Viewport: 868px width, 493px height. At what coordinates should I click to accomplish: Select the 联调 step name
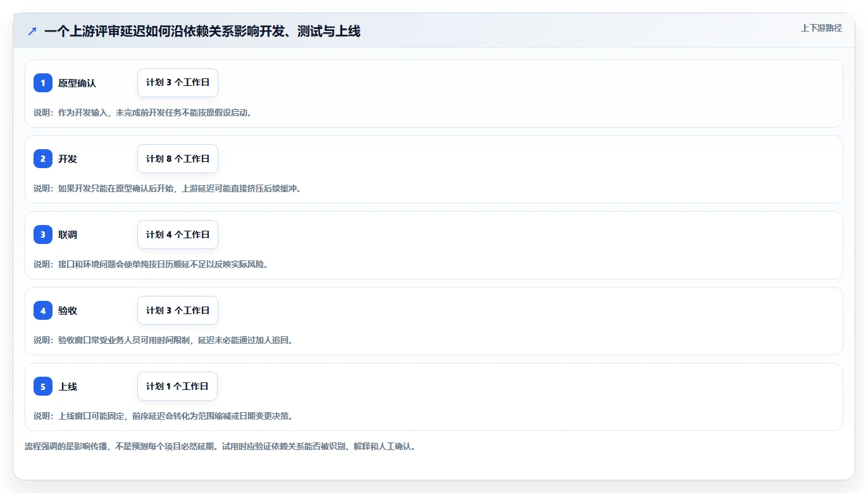pyautogui.click(x=68, y=234)
